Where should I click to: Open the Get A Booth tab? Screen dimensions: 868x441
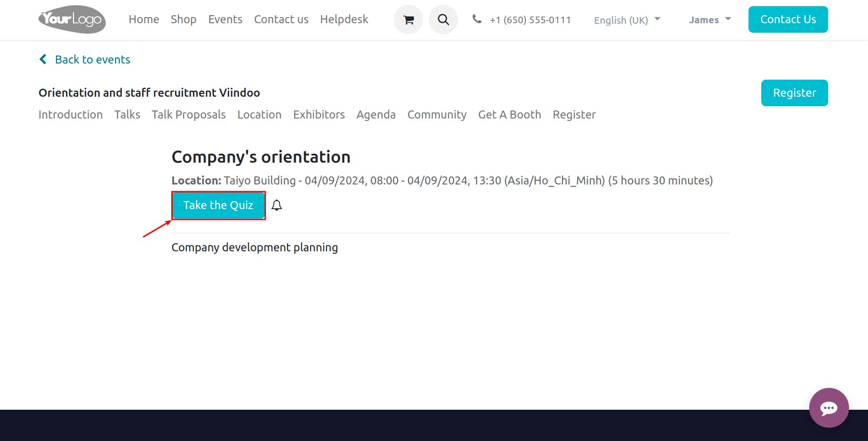click(x=509, y=115)
